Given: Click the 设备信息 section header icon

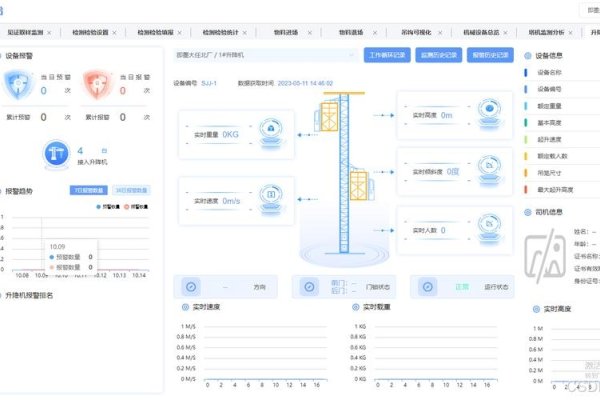Looking at the screenshot, I should [528, 56].
